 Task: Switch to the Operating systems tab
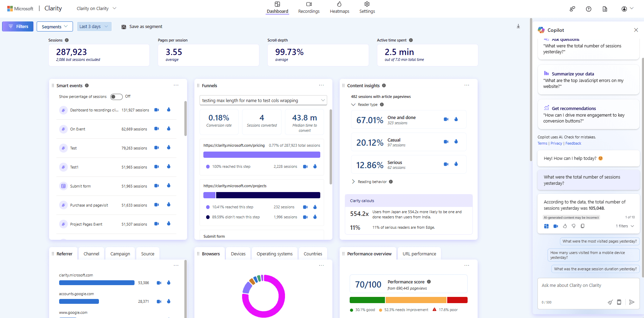275,254
